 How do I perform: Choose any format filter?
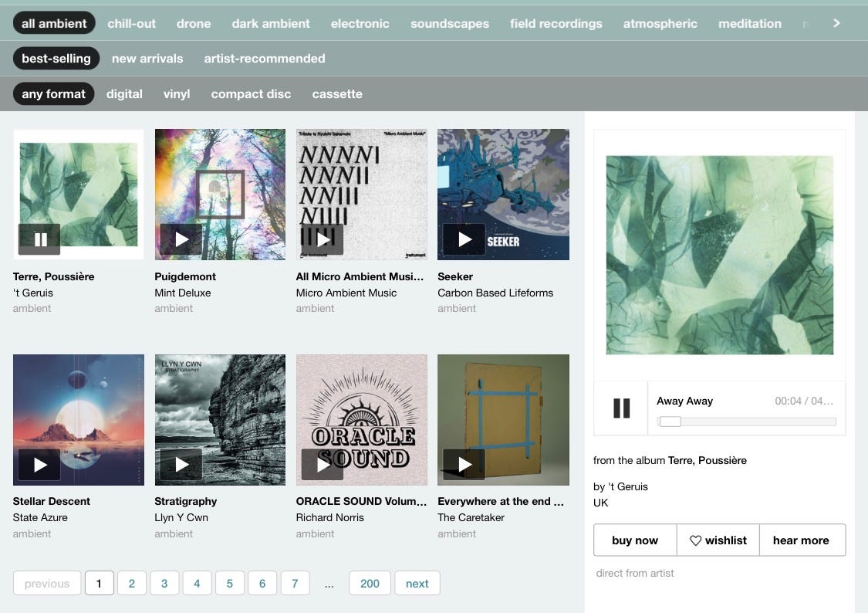click(x=54, y=93)
